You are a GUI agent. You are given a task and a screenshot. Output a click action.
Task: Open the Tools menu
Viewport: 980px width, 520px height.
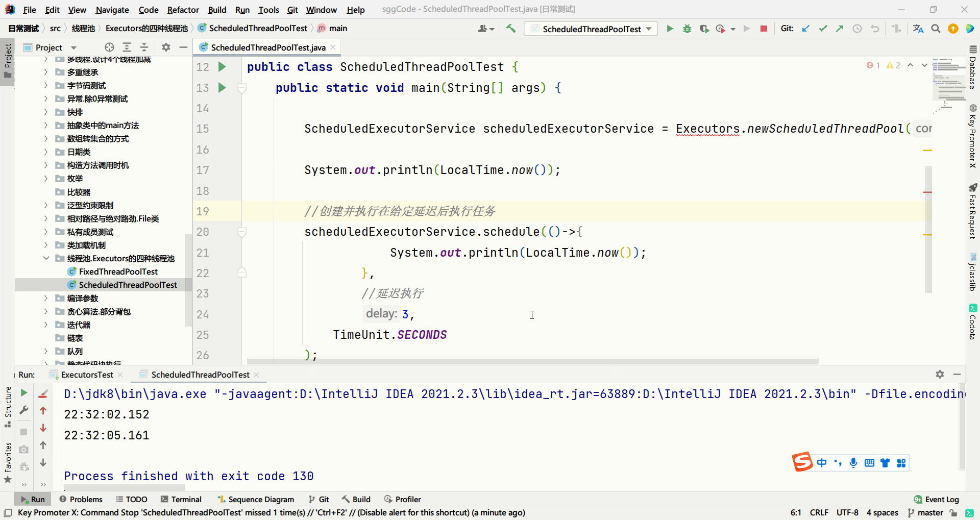click(x=268, y=10)
